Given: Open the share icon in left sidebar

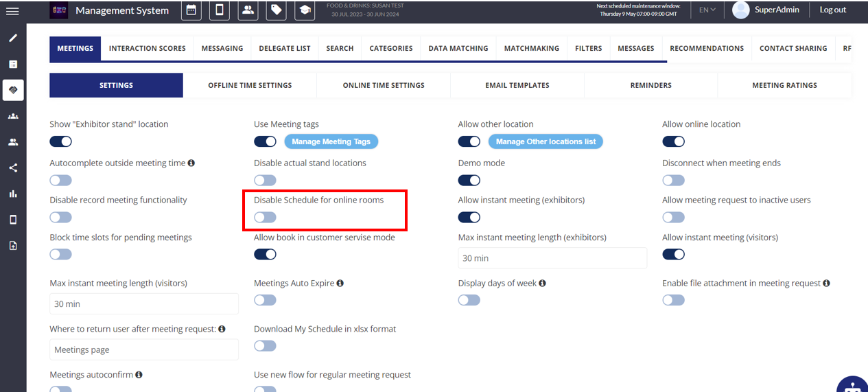Looking at the screenshot, I should 13,168.
